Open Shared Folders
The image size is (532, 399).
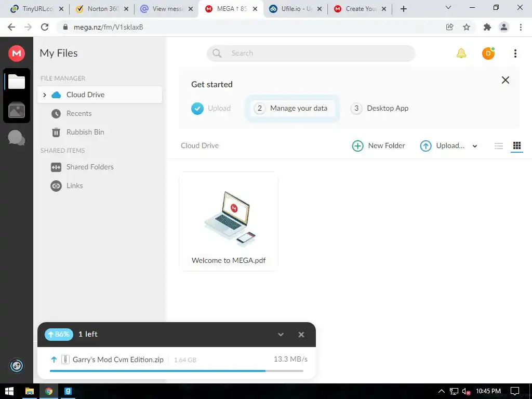(90, 167)
